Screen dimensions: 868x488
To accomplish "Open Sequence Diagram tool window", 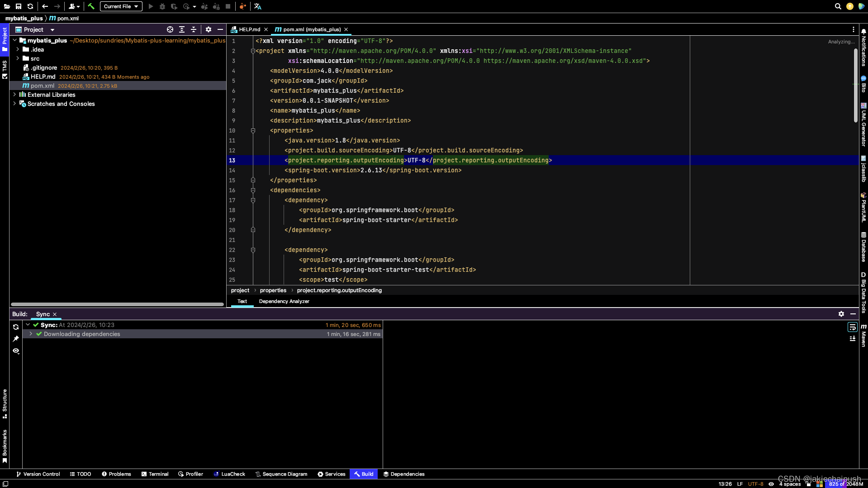I will 281,474.
